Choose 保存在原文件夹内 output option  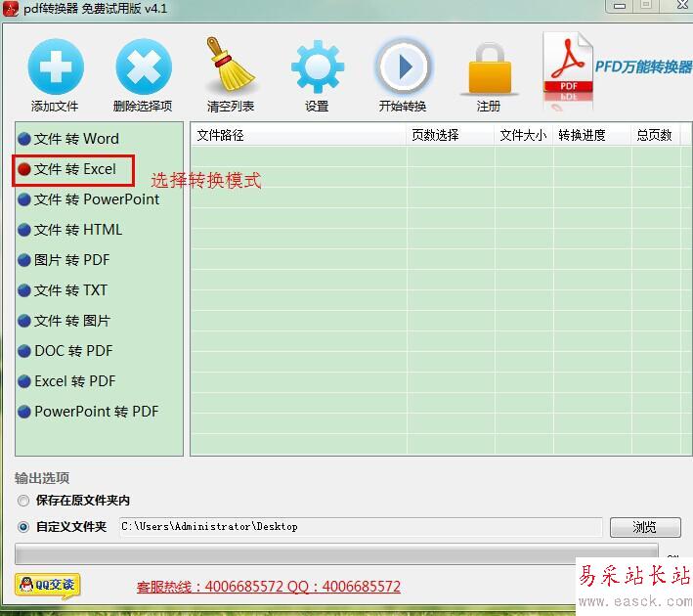[73, 501]
